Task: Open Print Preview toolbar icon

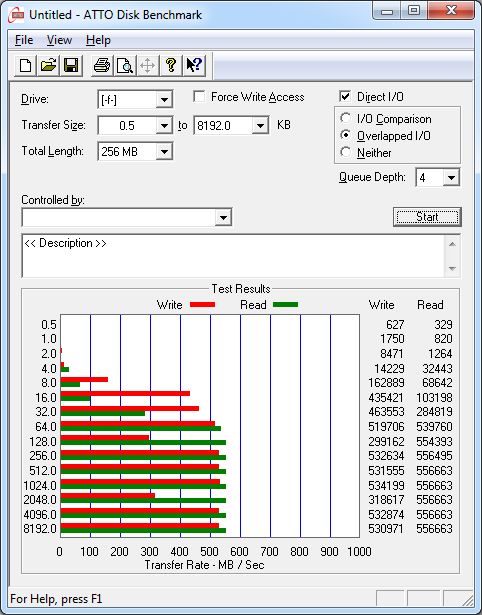Action: pyautogui.click(x=125, y=65)
